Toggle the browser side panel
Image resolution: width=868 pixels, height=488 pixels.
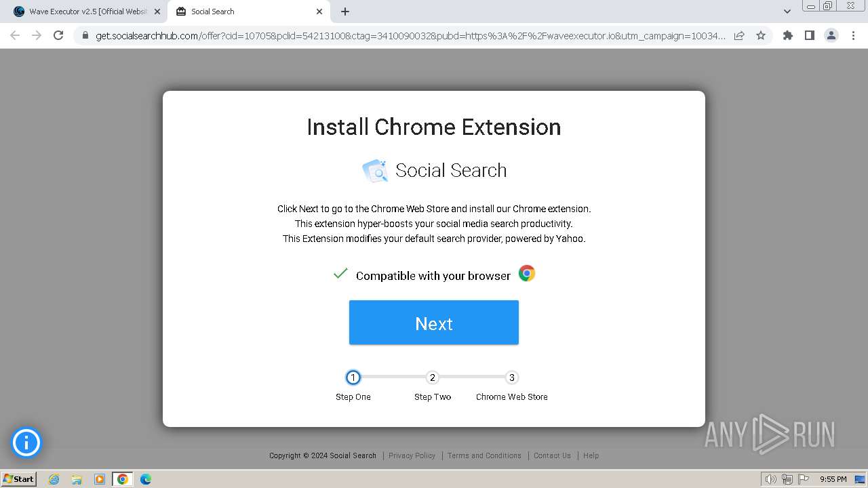(809, 35)
